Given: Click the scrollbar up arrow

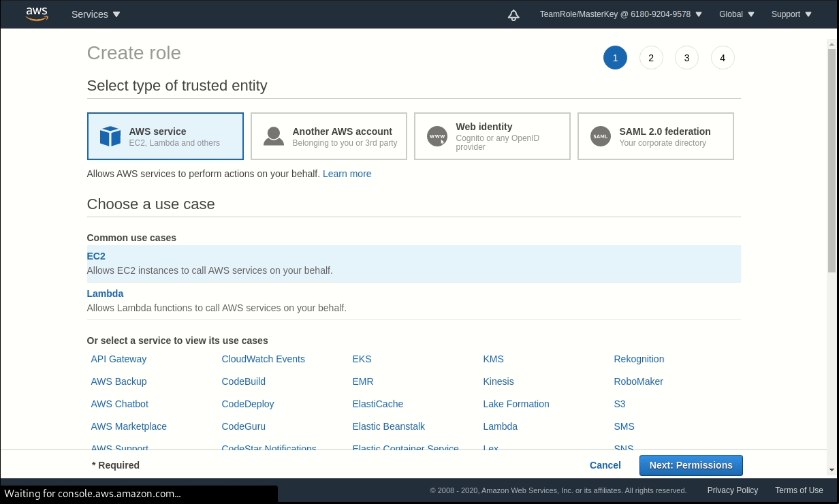Looking at the screenshot, I should [x=832, y=44].
